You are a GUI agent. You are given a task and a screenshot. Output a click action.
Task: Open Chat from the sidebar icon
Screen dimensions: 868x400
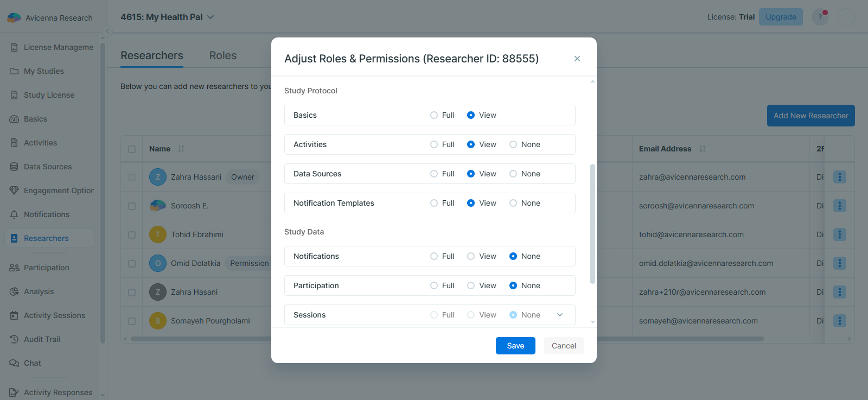[x=14, y=363]
